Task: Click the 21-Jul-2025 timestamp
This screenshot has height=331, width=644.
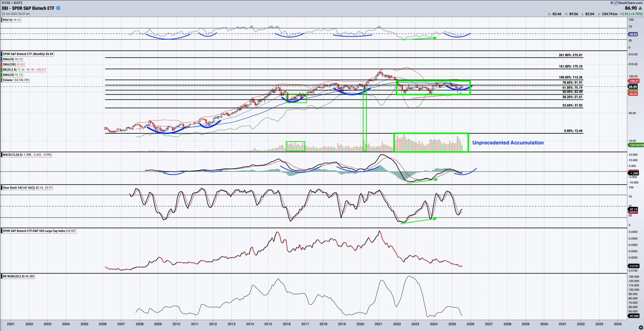Action: point(16,13)
